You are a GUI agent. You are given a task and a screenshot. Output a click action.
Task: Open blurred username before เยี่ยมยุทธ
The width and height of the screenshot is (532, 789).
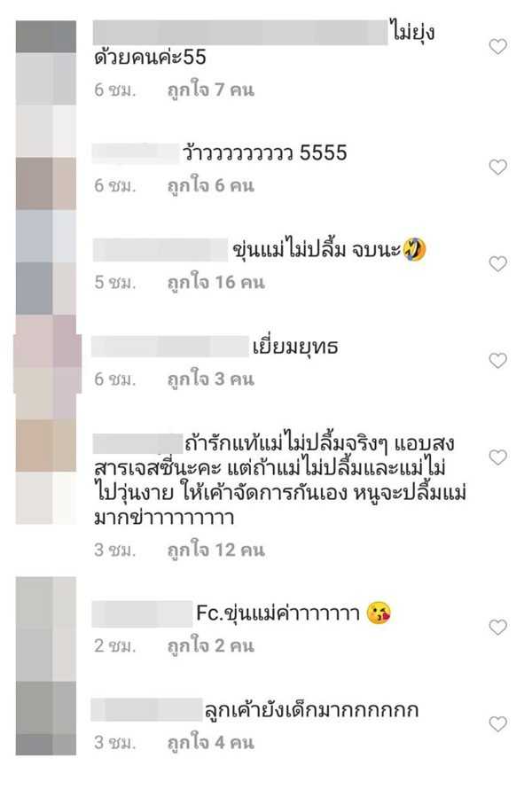pyautogui.click(x=170, y=347)
